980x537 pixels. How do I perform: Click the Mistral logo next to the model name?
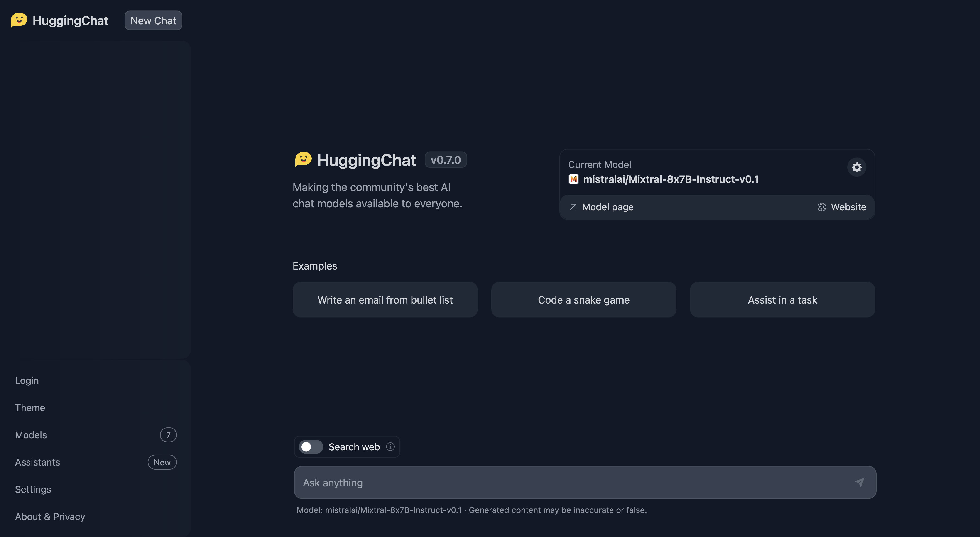pyautogui.click(x=573, y=179)
